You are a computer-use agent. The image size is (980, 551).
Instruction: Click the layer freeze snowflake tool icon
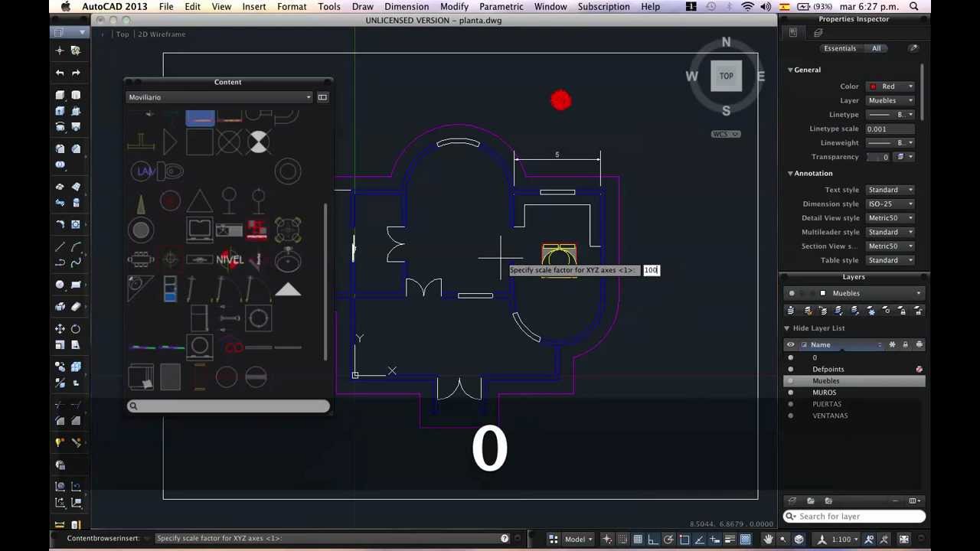pos(871,311)
